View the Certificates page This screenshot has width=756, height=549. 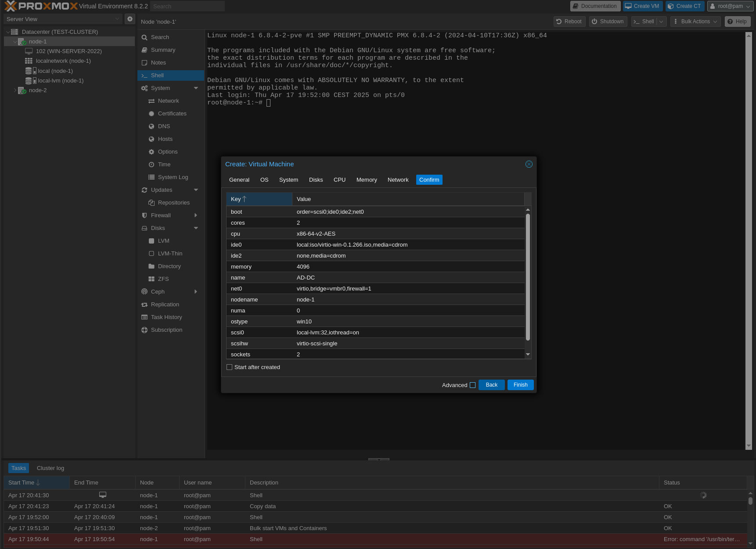tap(172, 113)
